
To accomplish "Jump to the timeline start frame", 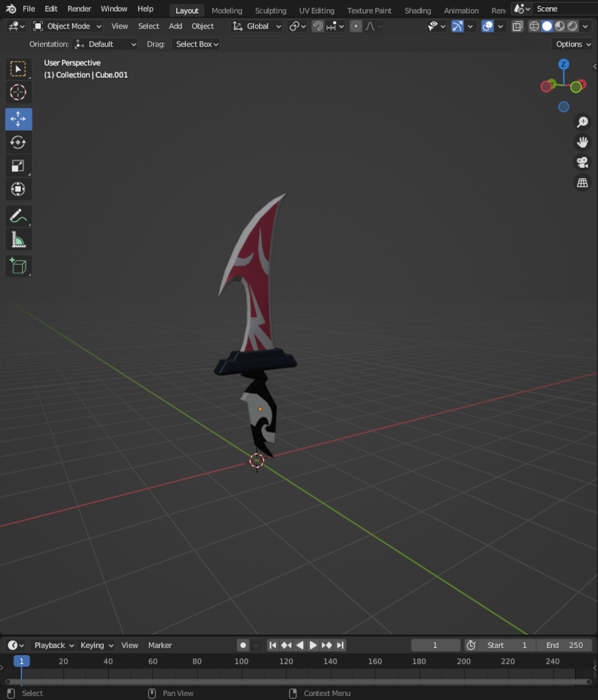I will 273,645.
